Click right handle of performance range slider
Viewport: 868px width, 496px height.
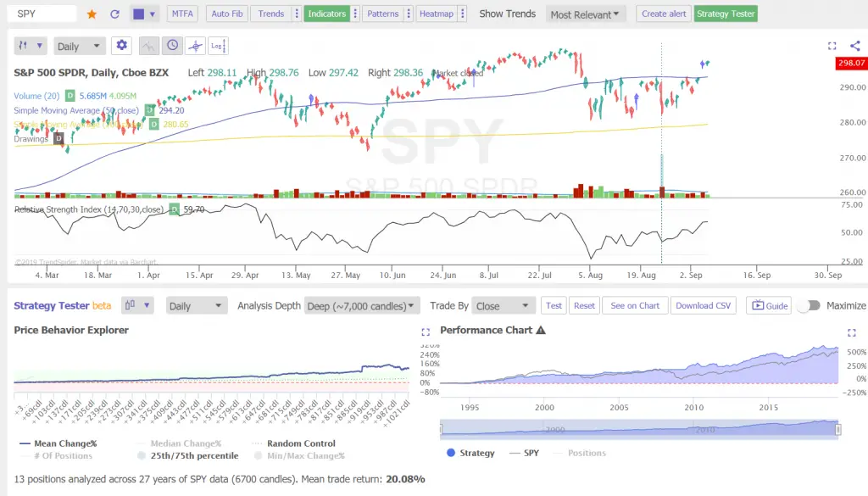(838, 429)
